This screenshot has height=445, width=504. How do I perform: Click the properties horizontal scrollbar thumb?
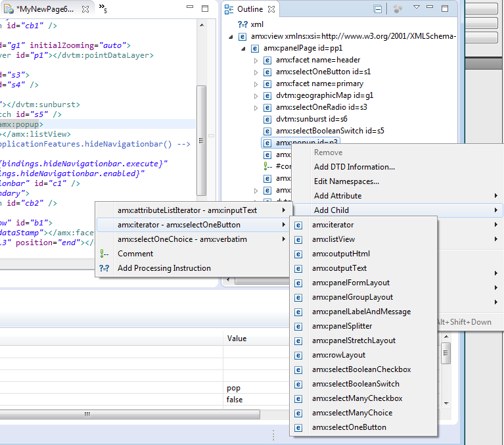tap(129, 414)
